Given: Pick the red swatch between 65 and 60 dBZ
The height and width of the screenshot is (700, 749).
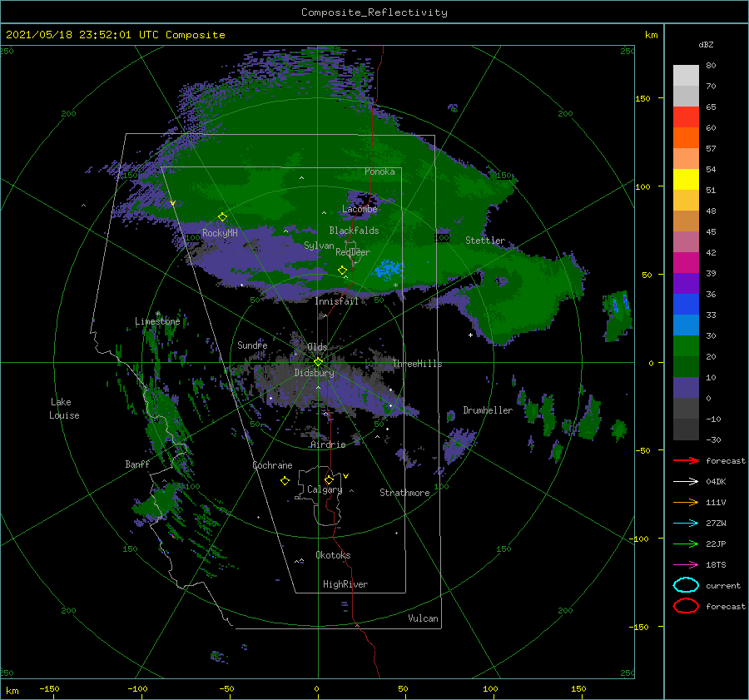Looking at the screenshot, I should coord(686,117).
